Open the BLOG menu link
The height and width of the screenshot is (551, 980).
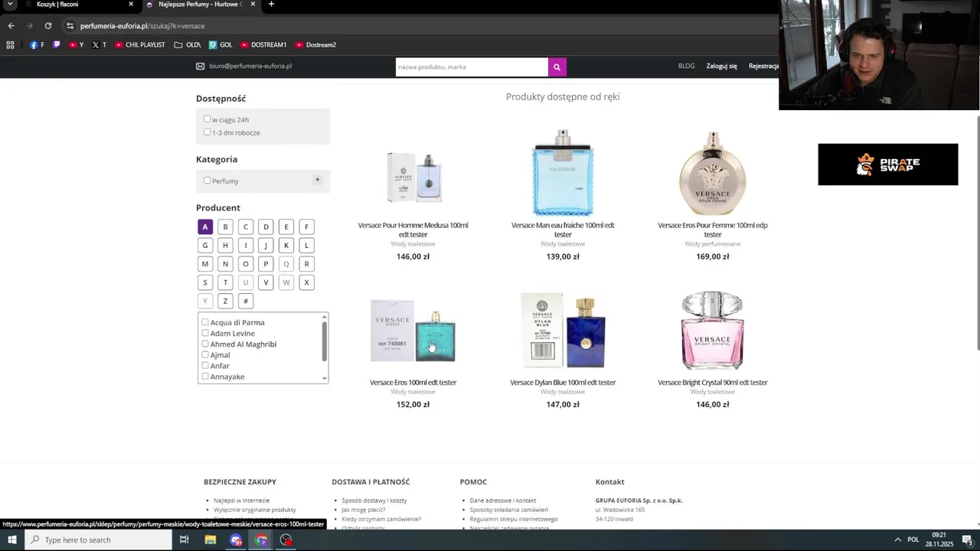click(686, 66)
